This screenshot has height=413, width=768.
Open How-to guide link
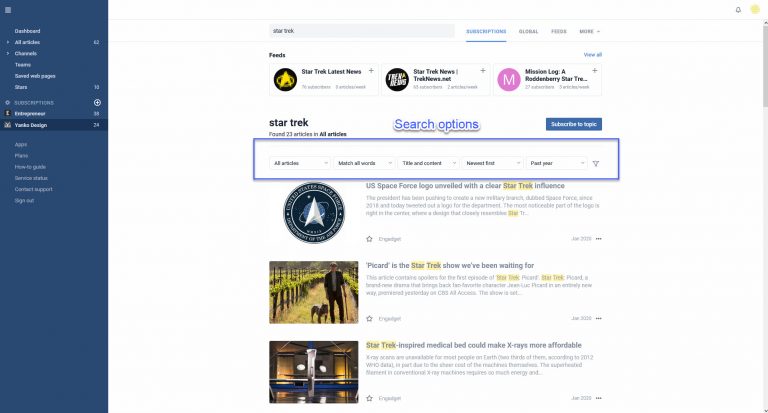pyautogui.click(x=30, y=167)
